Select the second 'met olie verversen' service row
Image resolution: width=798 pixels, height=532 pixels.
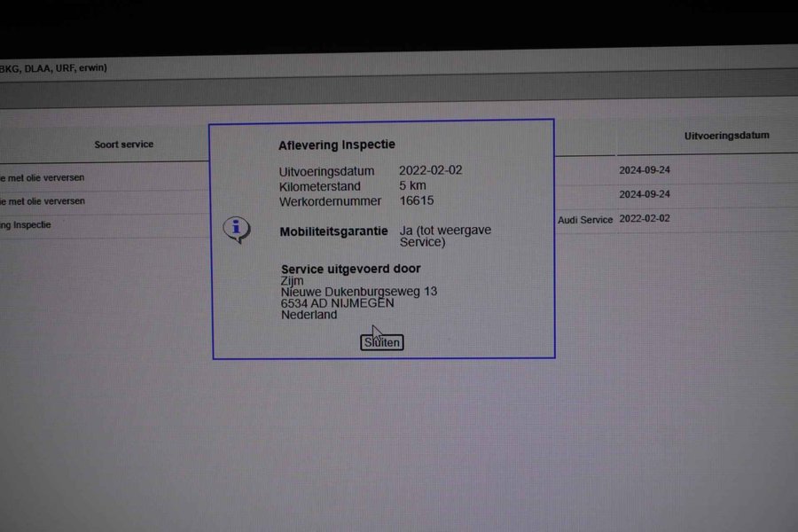pyautogui.click(x=43, y=201)
